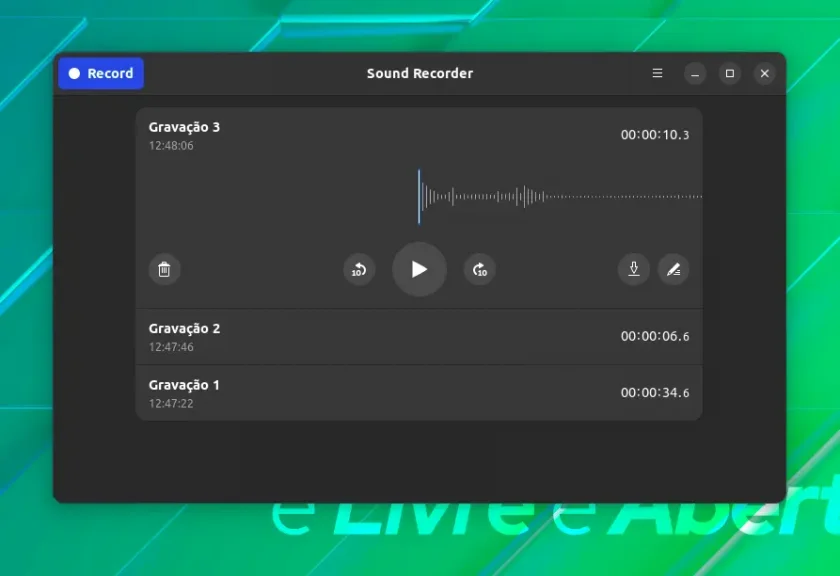Viewport: 840px width, 576px height.
Task: Rename Gravação 3 with pencil icon
Action: [x=673, y=270]
